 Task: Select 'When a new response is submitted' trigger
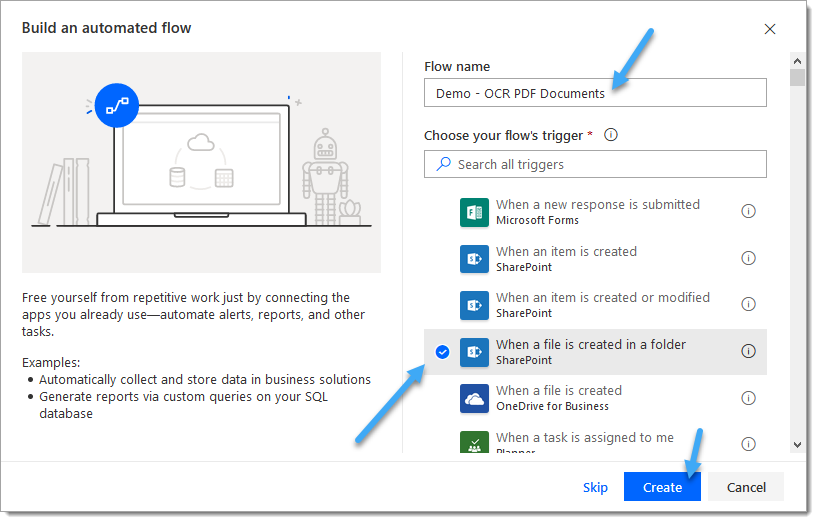click(x=595, y=212)
